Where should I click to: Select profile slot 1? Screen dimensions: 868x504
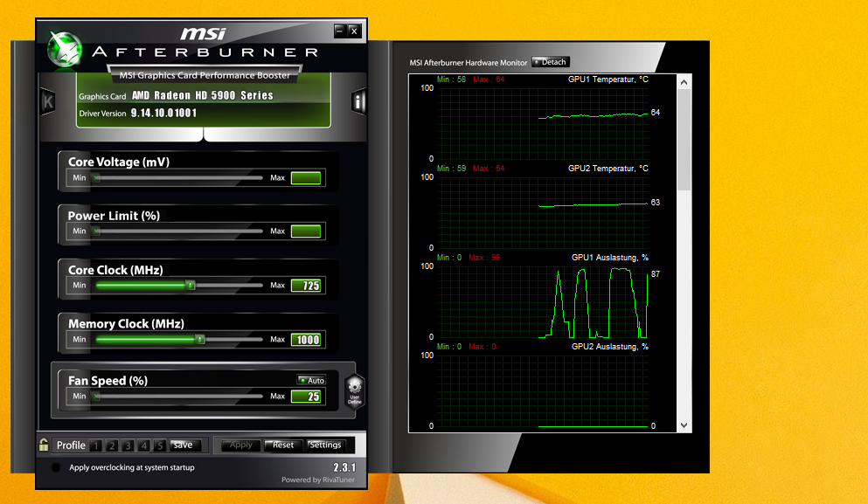(96, 445)
